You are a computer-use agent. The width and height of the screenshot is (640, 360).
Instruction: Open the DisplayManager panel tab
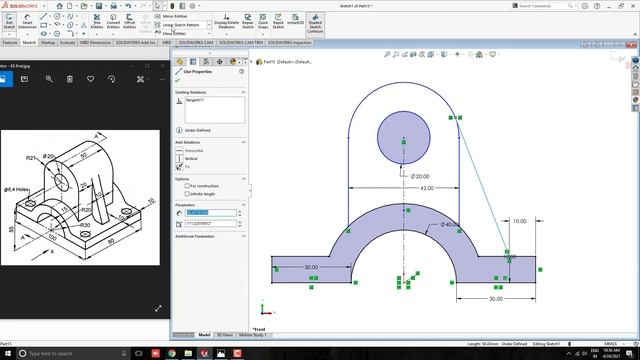click(233, 62)
